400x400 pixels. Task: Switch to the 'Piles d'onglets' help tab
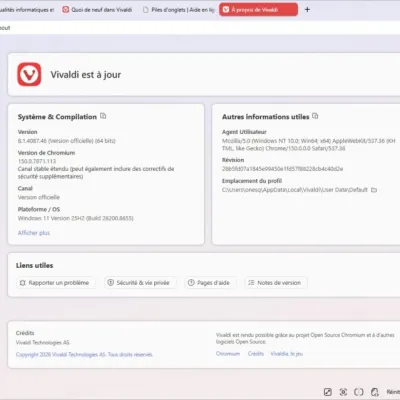click(x=178, y=10)
